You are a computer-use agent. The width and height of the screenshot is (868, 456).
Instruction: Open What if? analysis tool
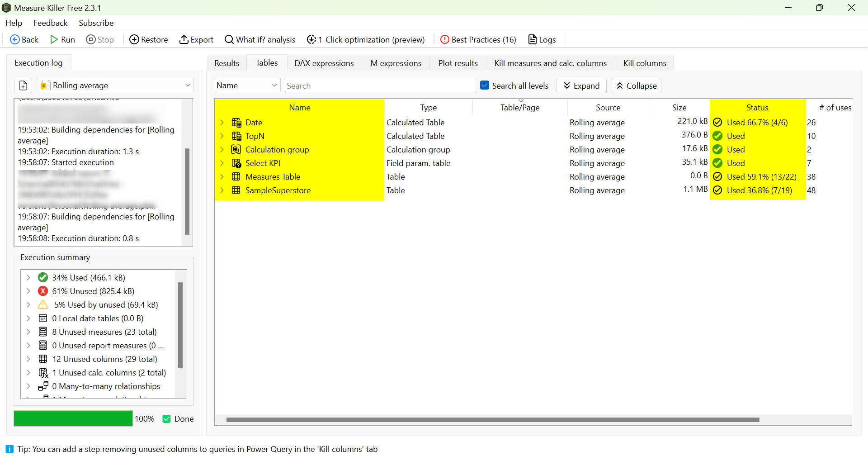pos(260,40)
